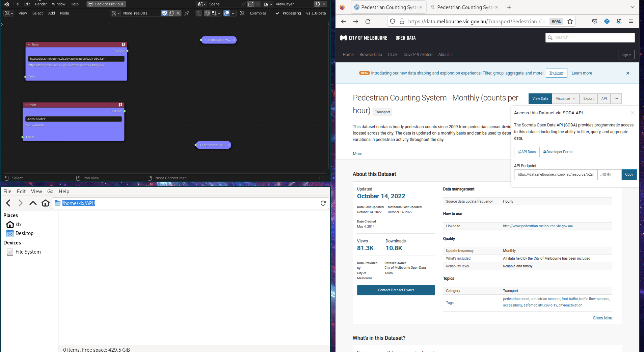
Task: Toggle fake user shield for NodeTree.001
Action: [x=164, y=13]
